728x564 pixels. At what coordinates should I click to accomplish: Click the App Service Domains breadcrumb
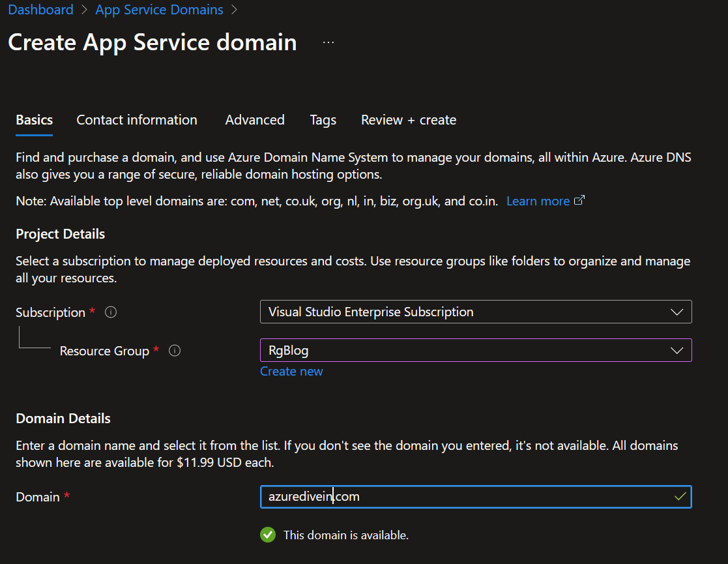coord(159,10)
